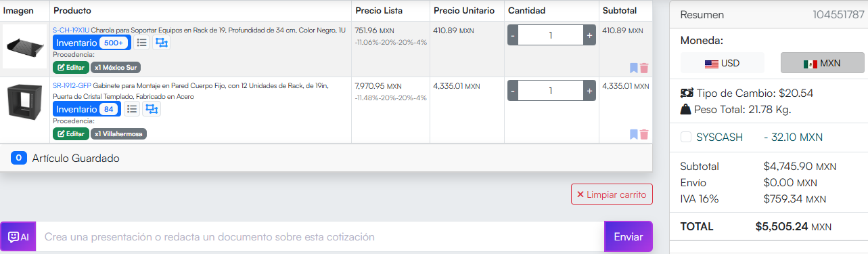The width and height of the screenshot is (868, 254).
Task: Delete the SR-1912-GFP gabinete from cart
Action: [644, 134]
